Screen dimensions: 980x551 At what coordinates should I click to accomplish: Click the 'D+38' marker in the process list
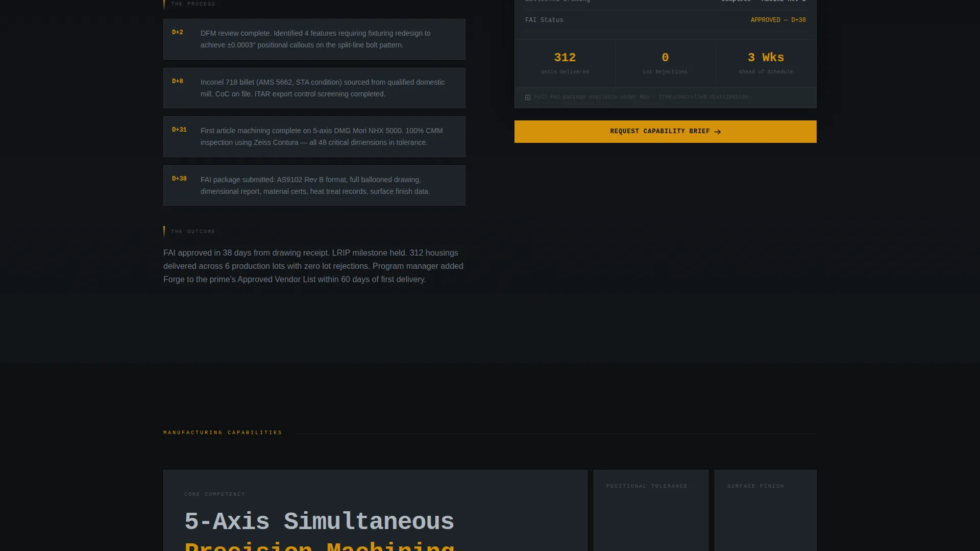[x=179, y=179]
